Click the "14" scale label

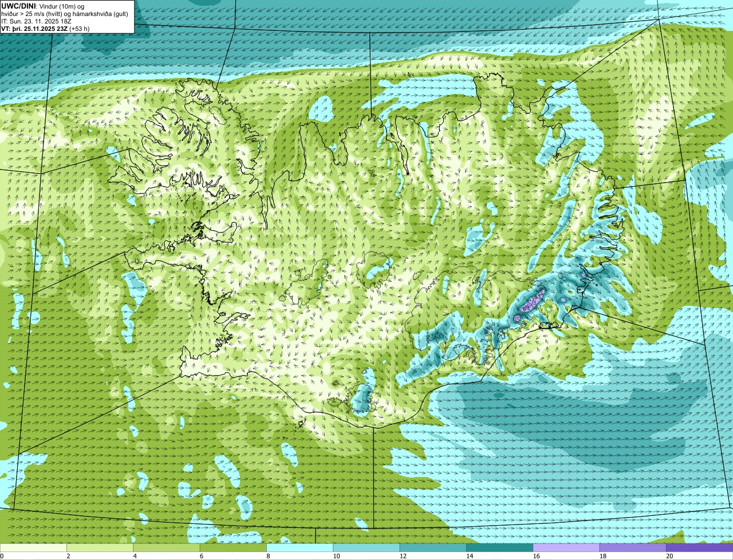(x=470, y=556)
